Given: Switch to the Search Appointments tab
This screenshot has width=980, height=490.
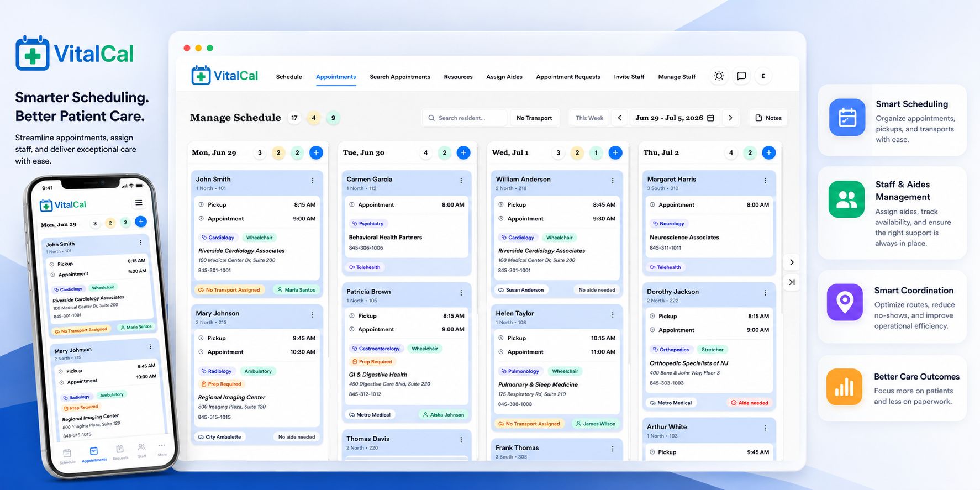Looking at the screenshot, I should pyautogui.click(x=400, y=77).
